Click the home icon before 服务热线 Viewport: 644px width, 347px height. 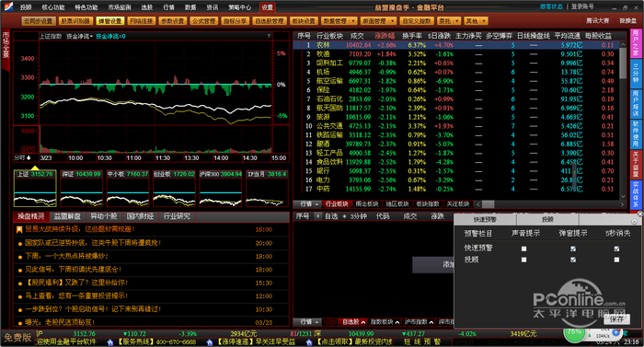pyautogui.click(x=109, y=342)
